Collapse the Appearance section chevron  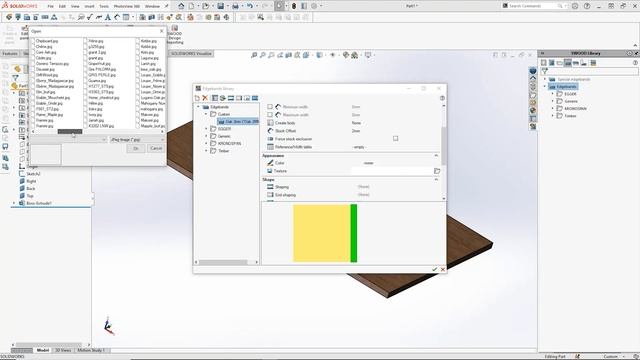pos(436,156)
